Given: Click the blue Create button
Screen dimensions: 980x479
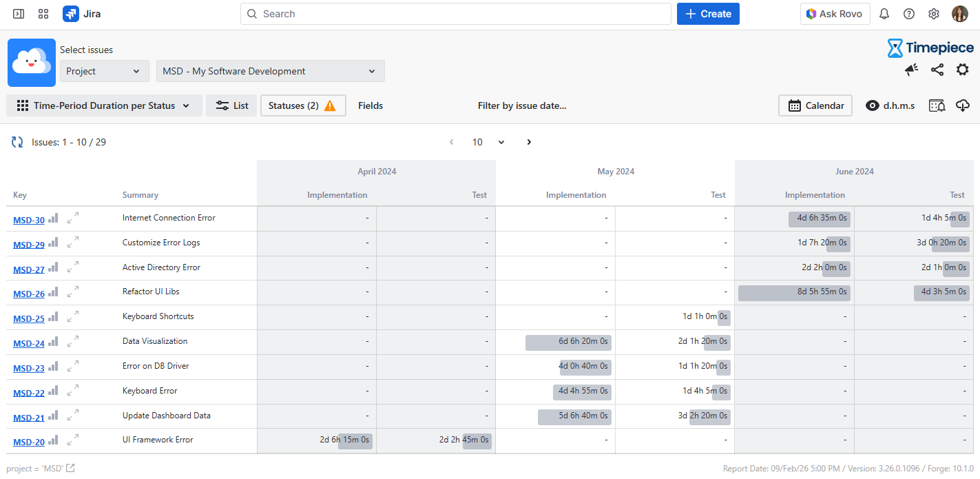Looking at the screenshot, I should 708,14.
